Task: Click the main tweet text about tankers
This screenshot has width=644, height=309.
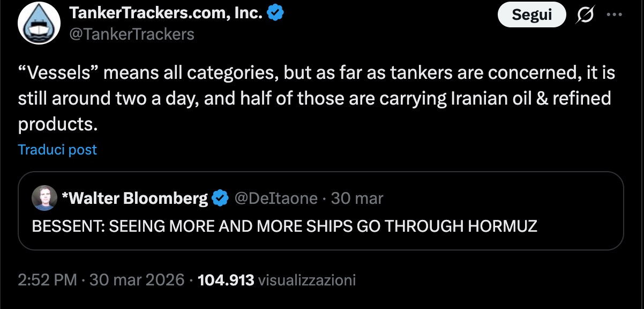Action: click(316, 99)
